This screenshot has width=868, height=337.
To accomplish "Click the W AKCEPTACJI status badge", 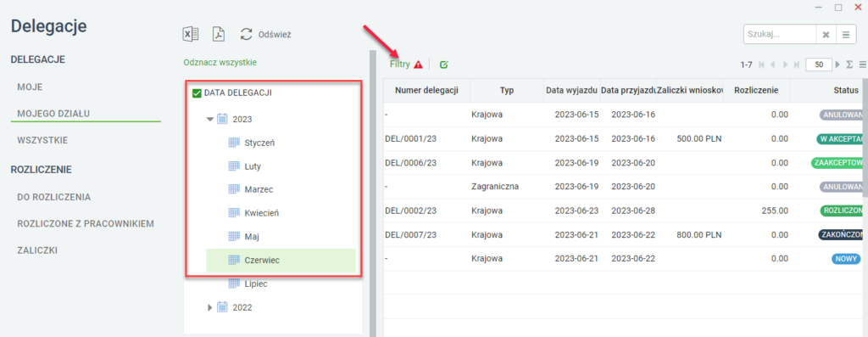I will (x=839, y=138).
